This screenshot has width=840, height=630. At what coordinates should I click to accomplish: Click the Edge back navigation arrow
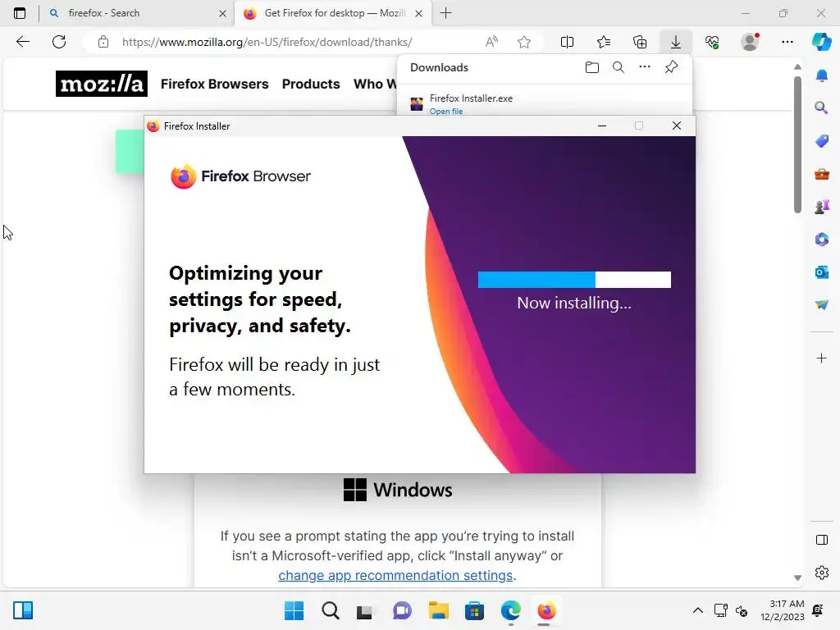click(22, 42)
